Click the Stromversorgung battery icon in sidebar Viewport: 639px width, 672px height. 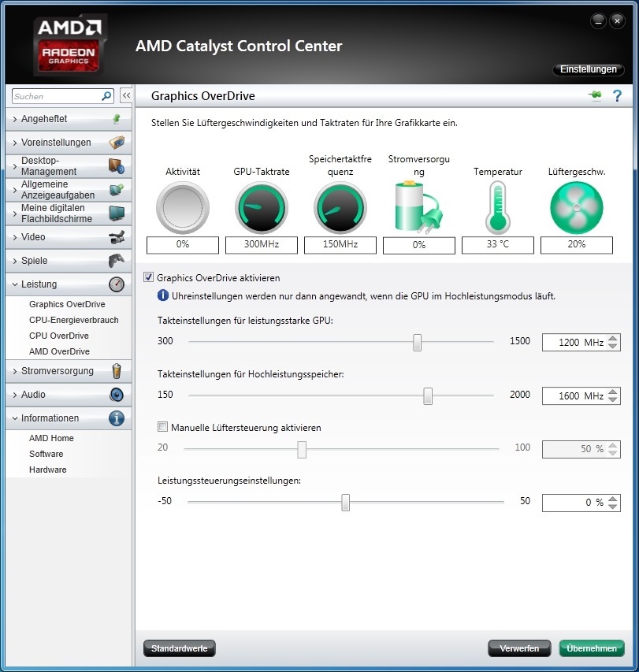click(117, 371)
